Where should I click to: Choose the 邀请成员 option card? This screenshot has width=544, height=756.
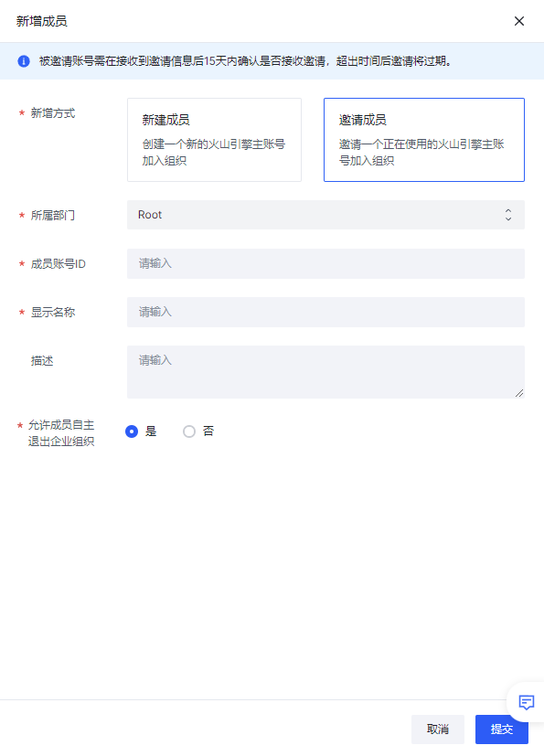[x=424, y=140]
